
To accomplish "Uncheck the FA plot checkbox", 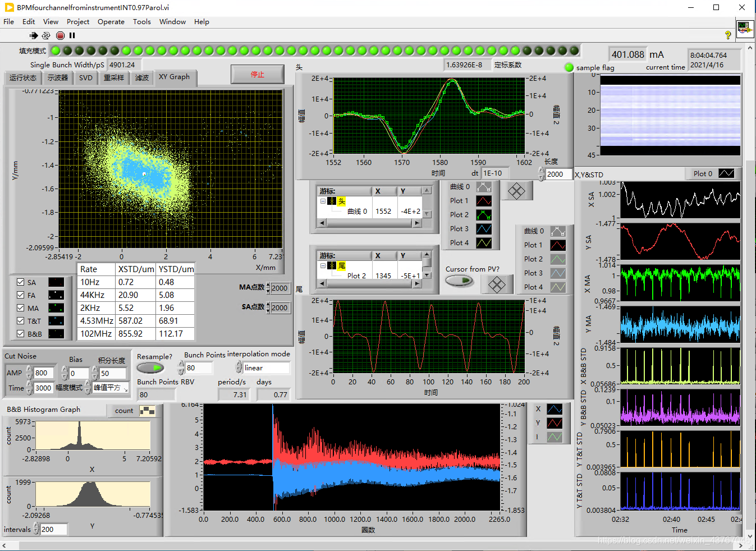I will tap(21, 295).
